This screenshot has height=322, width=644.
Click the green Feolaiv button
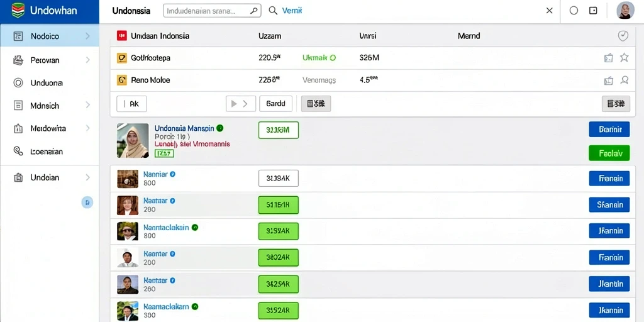point(609,153)
